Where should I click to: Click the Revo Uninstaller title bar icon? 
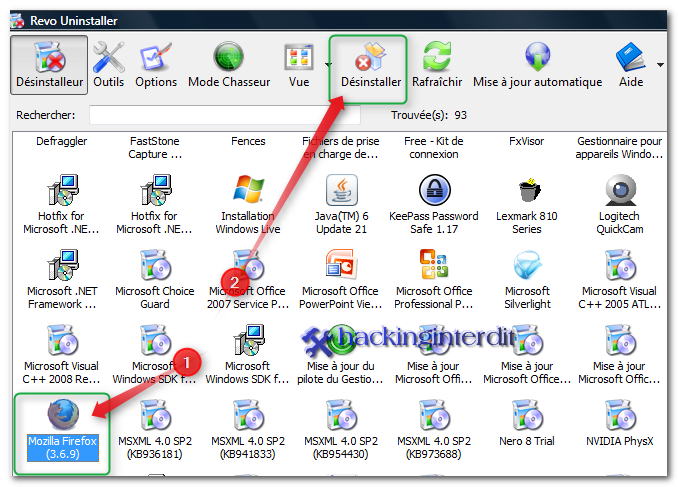(x=18, y=21)
